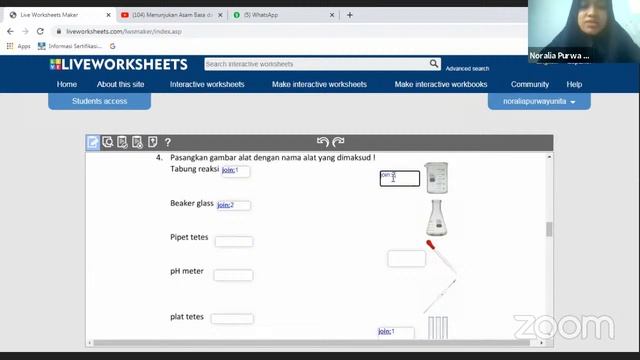Select the join:2 box beside Beaker glass
The width and height of the screenshot is (640, 360).
233,205
